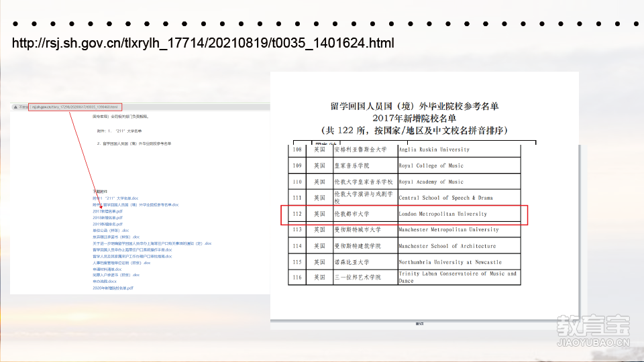
Task: Click row number 112 cell
Action: pyautogui.click(x=297, y=214)
